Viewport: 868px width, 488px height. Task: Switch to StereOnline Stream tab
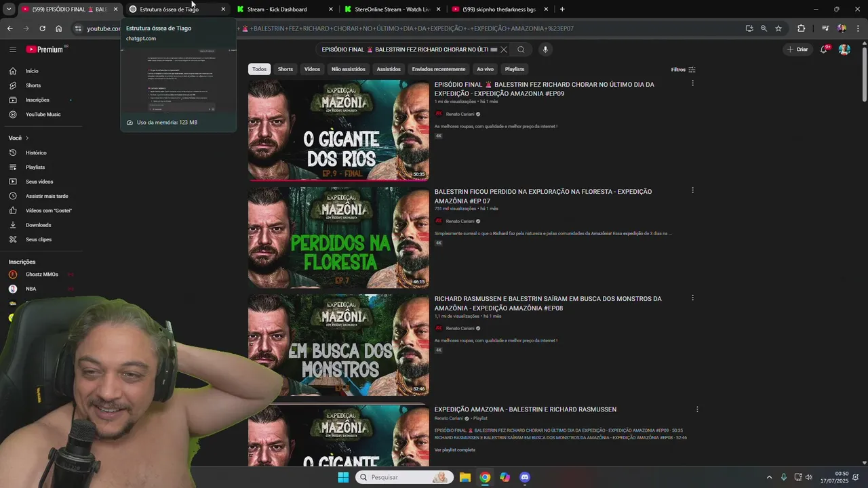click(392, 9)
